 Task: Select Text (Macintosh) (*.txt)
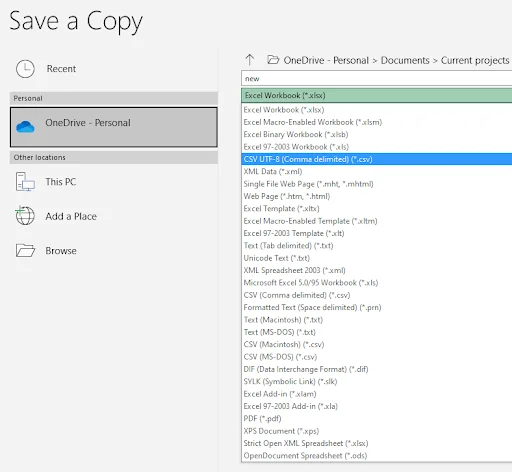(377, 319)
